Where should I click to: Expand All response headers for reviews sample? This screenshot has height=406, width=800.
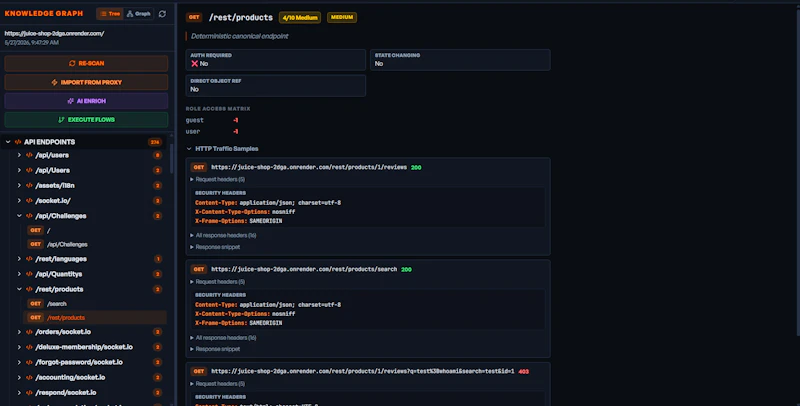pos(223,236)
